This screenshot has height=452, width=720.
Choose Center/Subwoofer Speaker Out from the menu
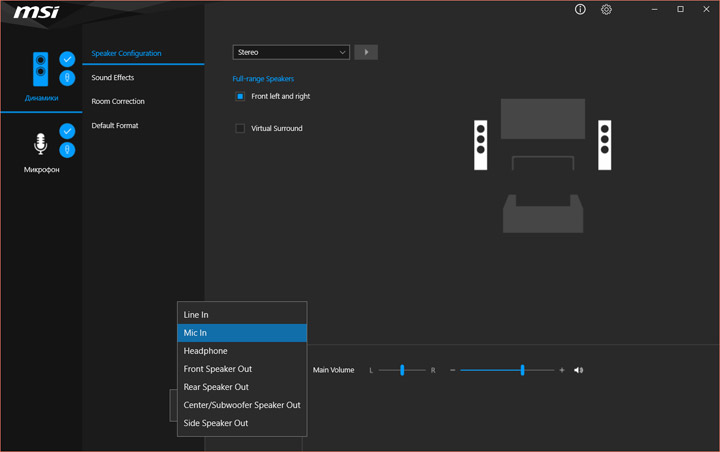pos(242,405)
